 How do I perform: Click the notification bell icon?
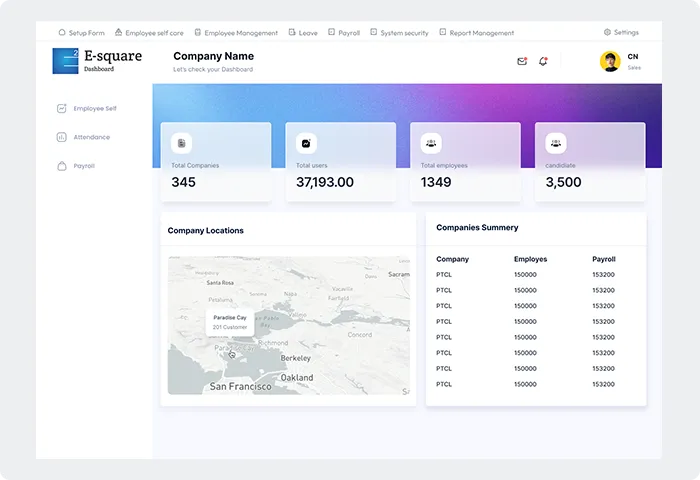pyautogui.click(x=543, y=61)
